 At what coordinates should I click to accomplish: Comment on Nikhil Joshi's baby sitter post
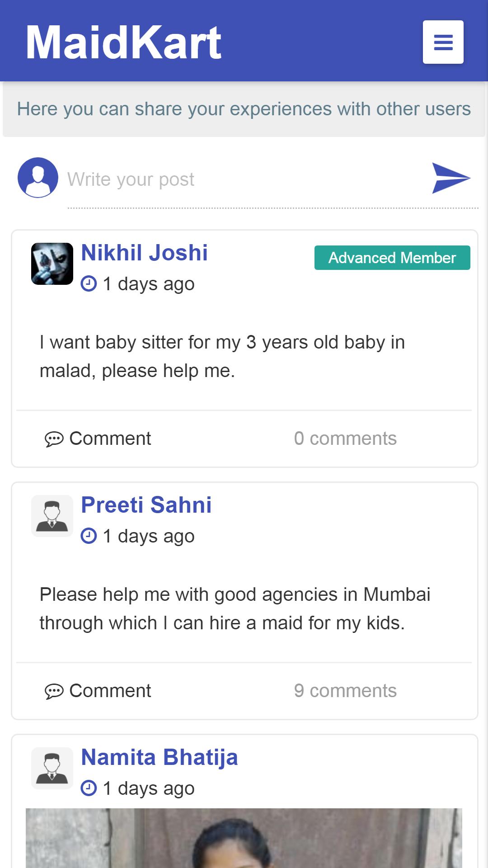(x=98, y=439)
